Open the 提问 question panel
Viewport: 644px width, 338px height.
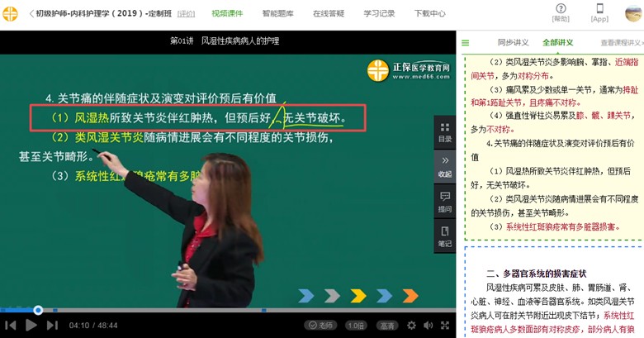[x=445, y=202]
